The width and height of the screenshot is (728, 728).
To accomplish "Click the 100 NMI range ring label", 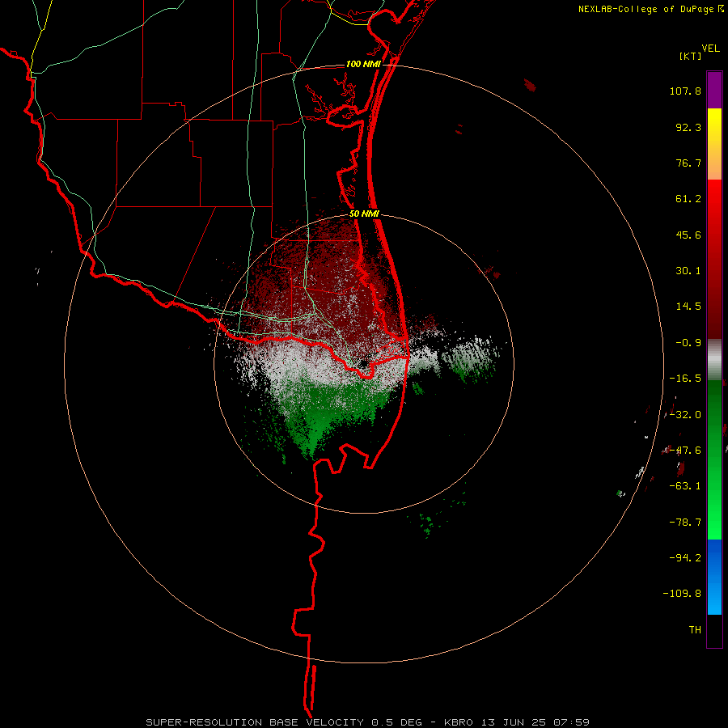I will tap(363, 64).
